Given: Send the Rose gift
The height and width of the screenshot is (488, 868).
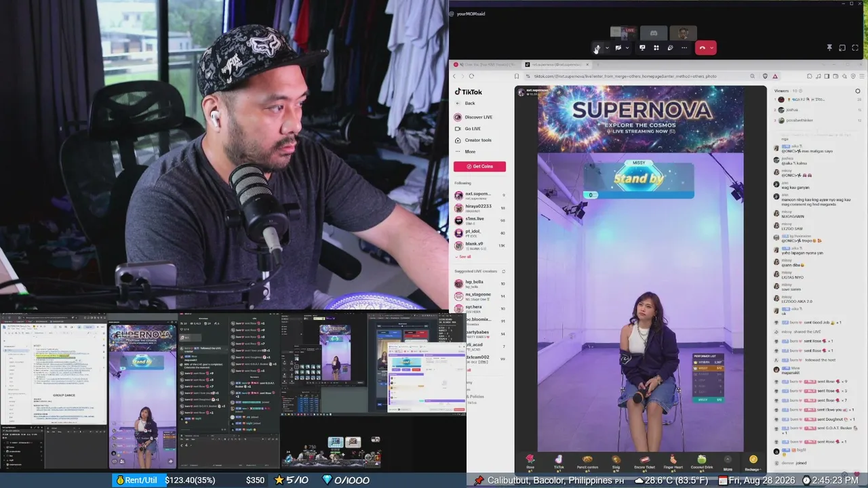Looking at the screenshot, I should click(530, 462).
